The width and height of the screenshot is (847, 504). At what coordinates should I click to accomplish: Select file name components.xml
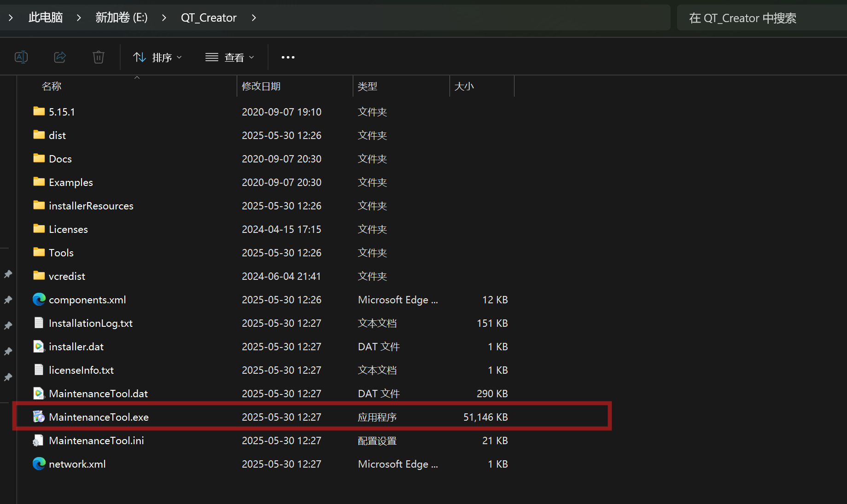[x=88, y=300]
